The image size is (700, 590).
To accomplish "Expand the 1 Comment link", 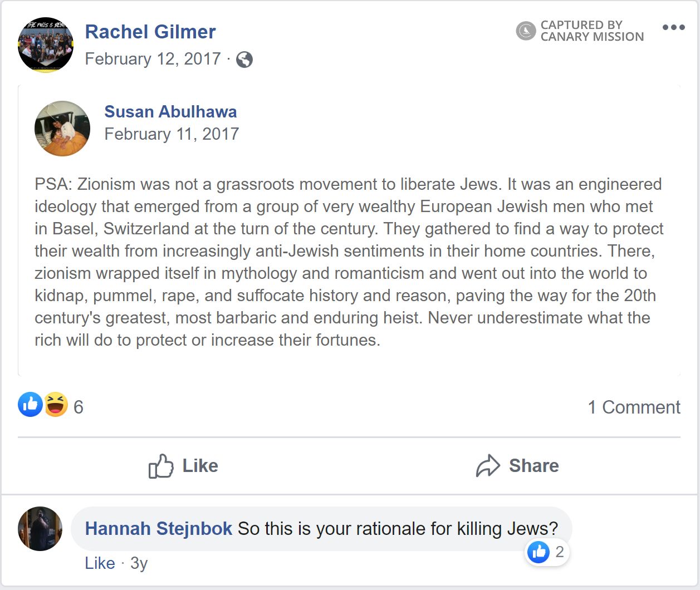I will point(634,407).
